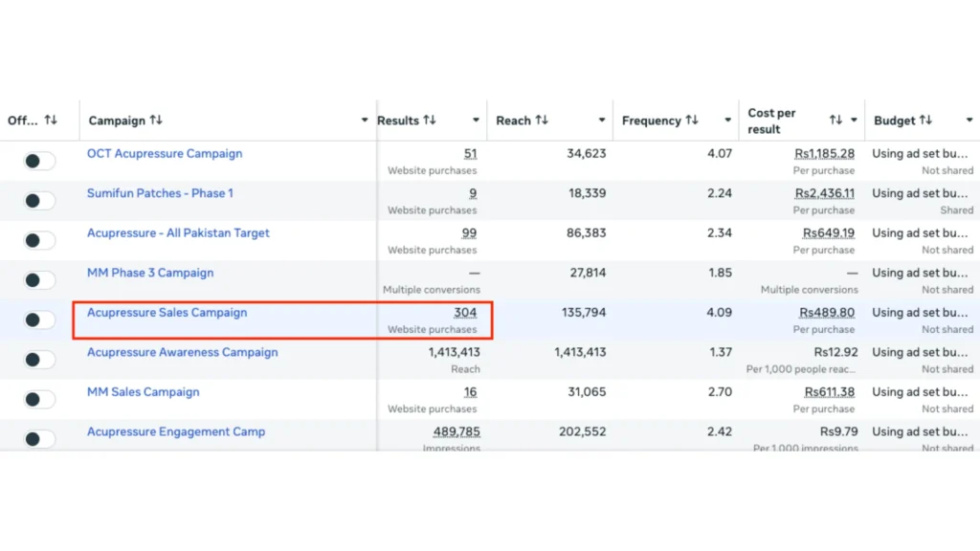Open the Campaign column dropdown arrow

(365, 120)
